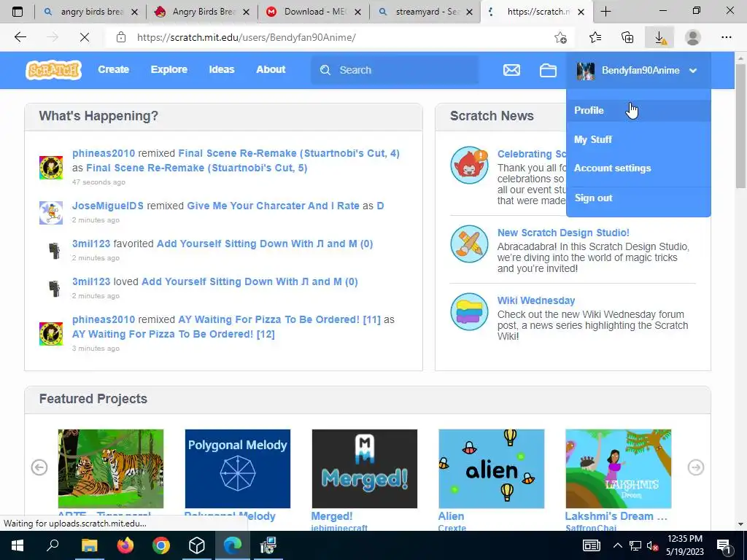
Task: Open browser settings and more menu
Action: point(726,38)
